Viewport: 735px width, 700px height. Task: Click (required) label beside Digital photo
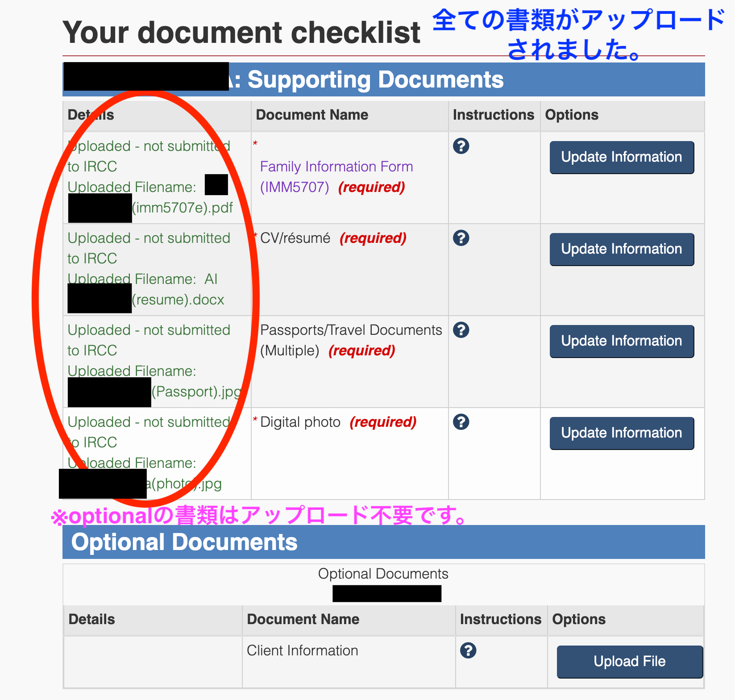tap(383, 422)
